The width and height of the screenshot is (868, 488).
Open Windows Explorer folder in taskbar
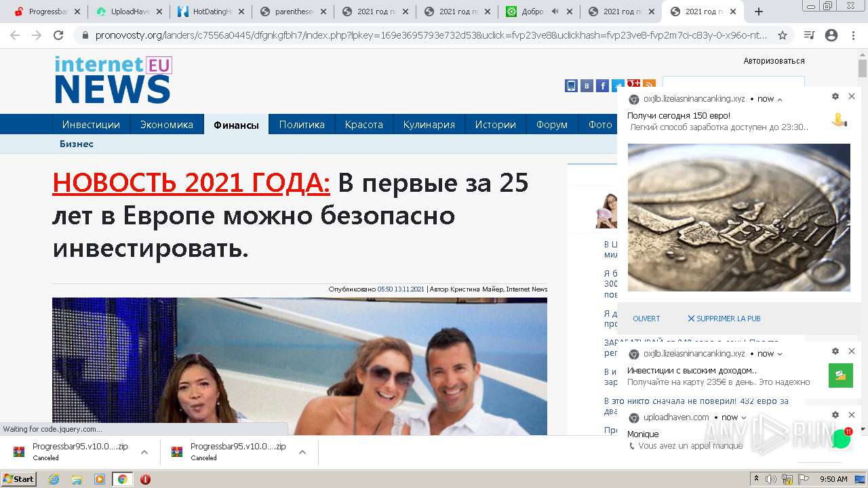click(x=77, y=479)
